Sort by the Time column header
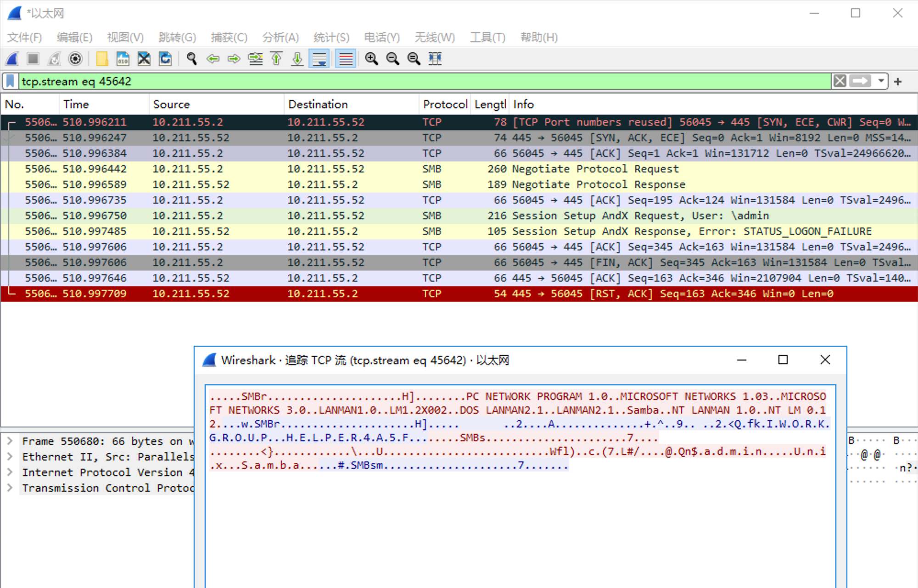This screenshot has height=588, width=918. coord(104,104)
